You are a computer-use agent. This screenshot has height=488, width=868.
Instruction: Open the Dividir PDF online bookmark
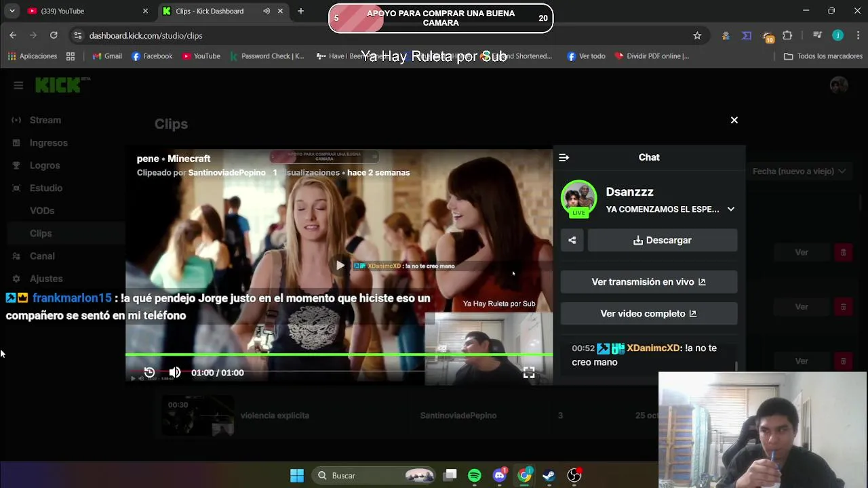(652, 56)
